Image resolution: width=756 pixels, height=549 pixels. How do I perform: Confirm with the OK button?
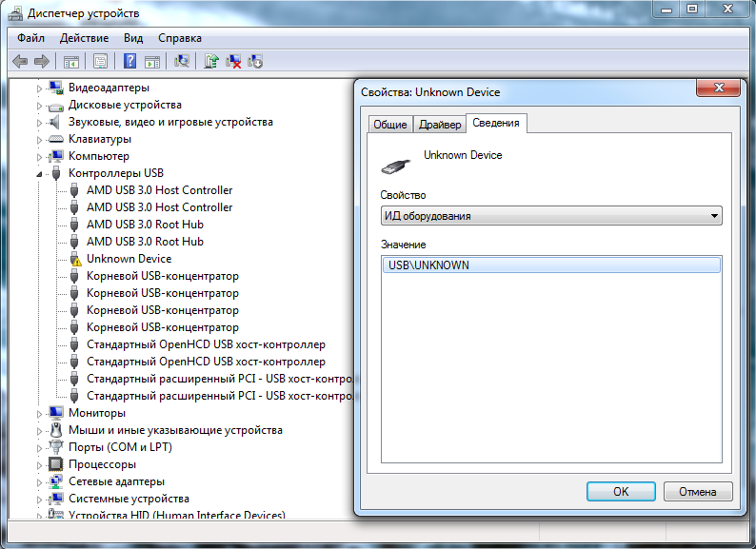621,492
